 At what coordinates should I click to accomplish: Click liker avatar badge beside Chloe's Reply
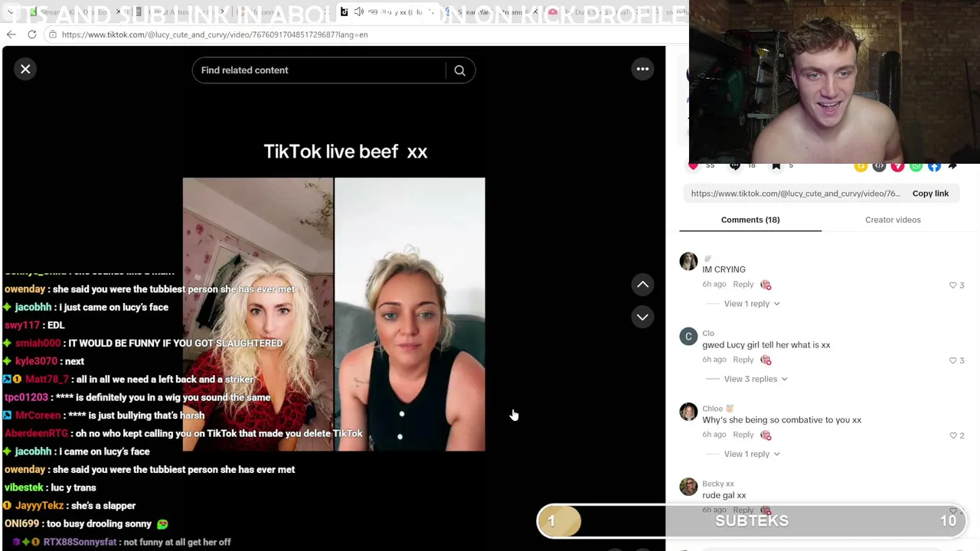point(766,435)
